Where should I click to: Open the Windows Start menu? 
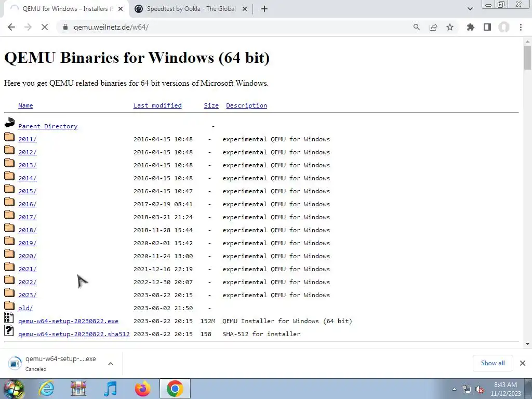(x=14, y=389)
